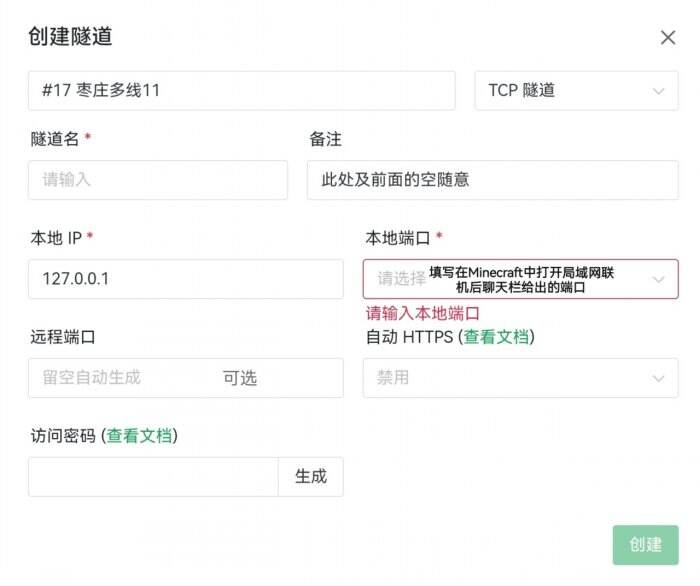Click the 访问密码 input box
The height and width of the screenshot is (586, 700).
pyautogui.click(x=153, y=477)
